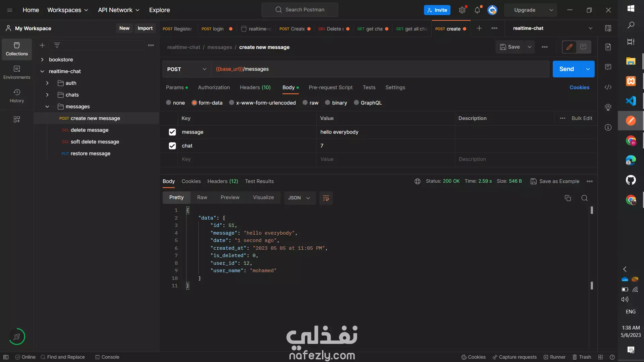
Task: Click the settings gear icon in header
Action: (x=462, y=10)
